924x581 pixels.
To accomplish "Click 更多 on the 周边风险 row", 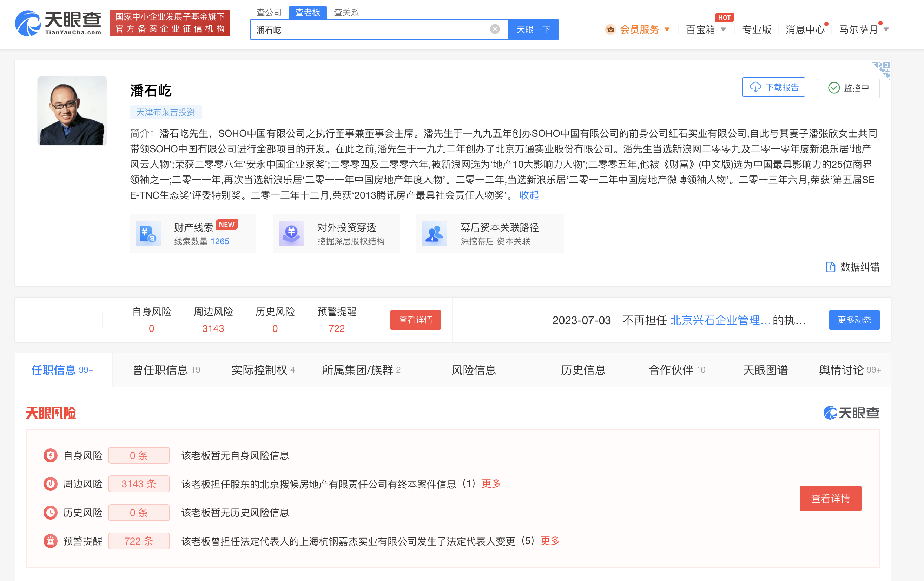I will (491, 483).
